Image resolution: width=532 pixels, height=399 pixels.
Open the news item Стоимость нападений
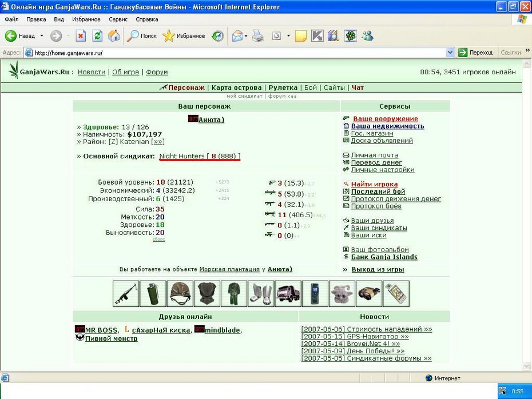(367, 329)
